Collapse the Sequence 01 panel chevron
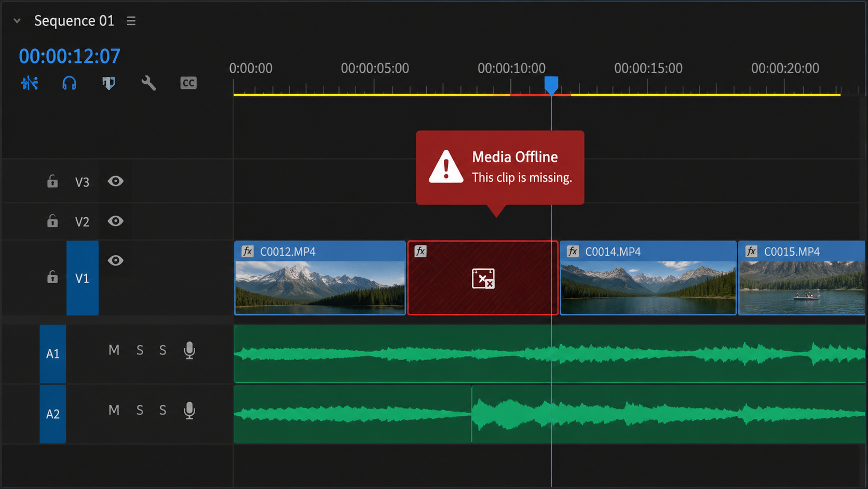Image resolution: width=868 pixels, height=489 pixels. click(17, 21)
